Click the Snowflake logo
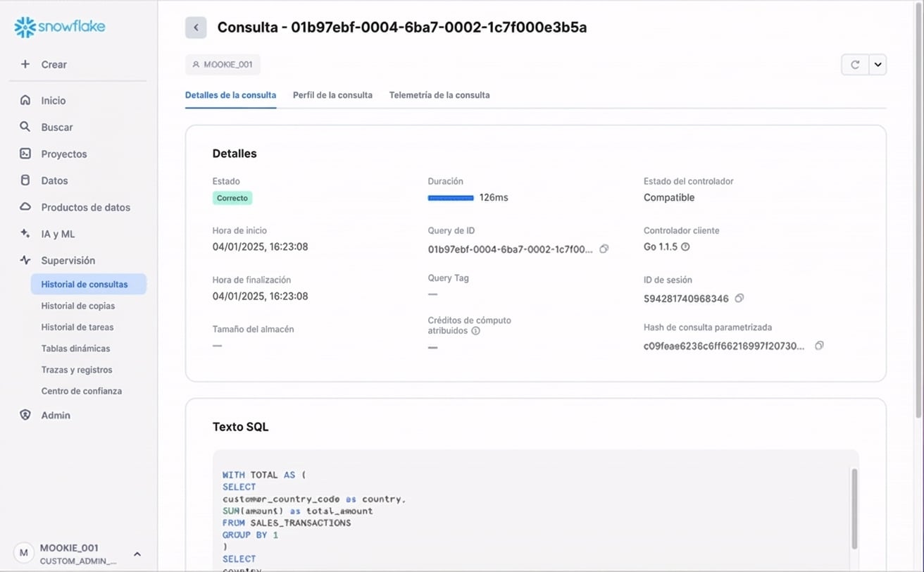 pos(60,27)
